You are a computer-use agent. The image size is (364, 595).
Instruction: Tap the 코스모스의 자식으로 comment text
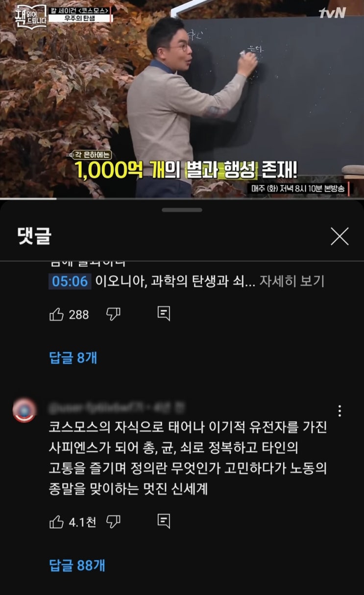tap(188, 458)
